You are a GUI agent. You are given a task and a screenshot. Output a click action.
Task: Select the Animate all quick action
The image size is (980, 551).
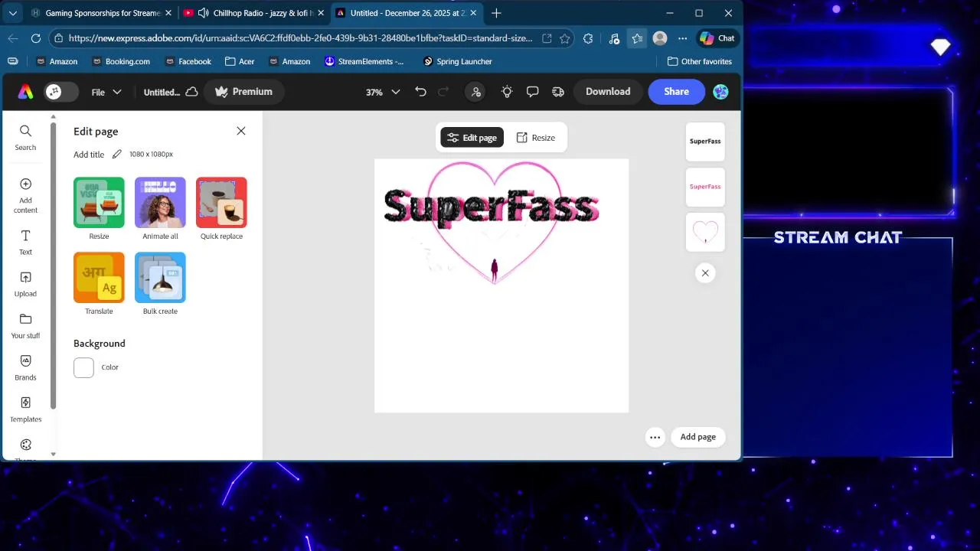[160, 203]
